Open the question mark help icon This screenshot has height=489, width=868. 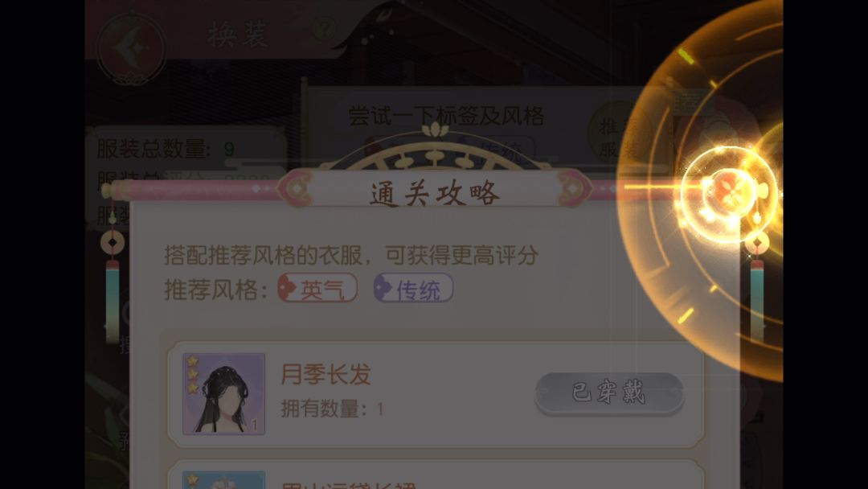tap(325, 29)
